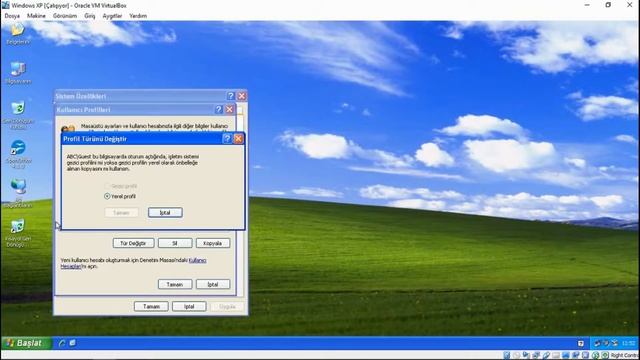
Task: Click the hard disk indicator in VirtualBox status bar
Action: point(507,356)
